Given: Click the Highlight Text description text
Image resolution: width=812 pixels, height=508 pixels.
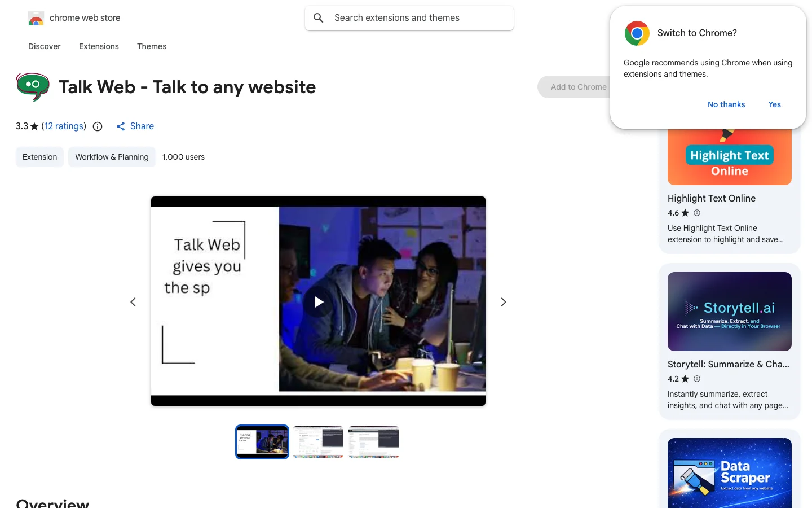Looking at the screenshot, I should click(x=726, y=234).
